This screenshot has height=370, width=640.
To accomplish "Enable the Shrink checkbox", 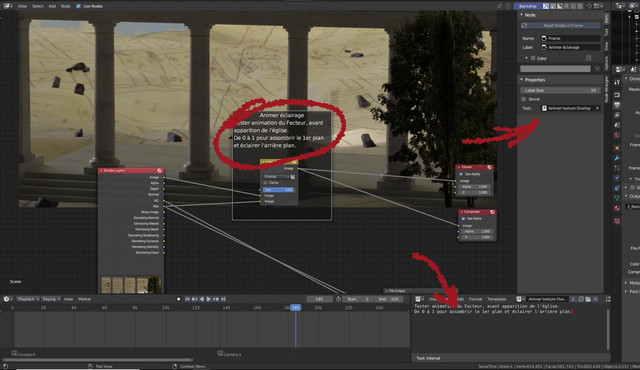I will tap(524, 99).
